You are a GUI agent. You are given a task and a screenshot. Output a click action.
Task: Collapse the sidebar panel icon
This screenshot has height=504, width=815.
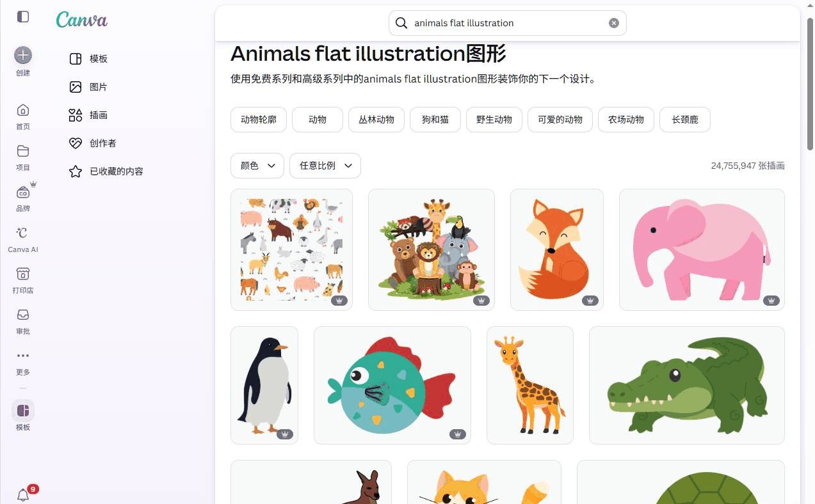pyautogui.click(x=23, y=17)
